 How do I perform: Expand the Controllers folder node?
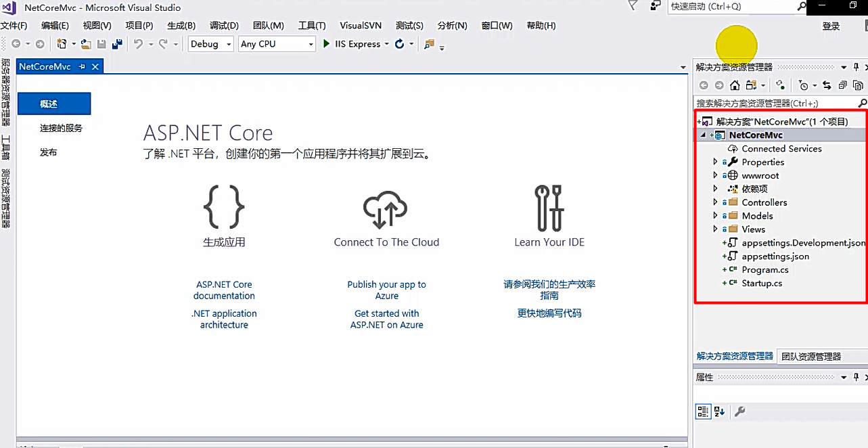(716, 202)
